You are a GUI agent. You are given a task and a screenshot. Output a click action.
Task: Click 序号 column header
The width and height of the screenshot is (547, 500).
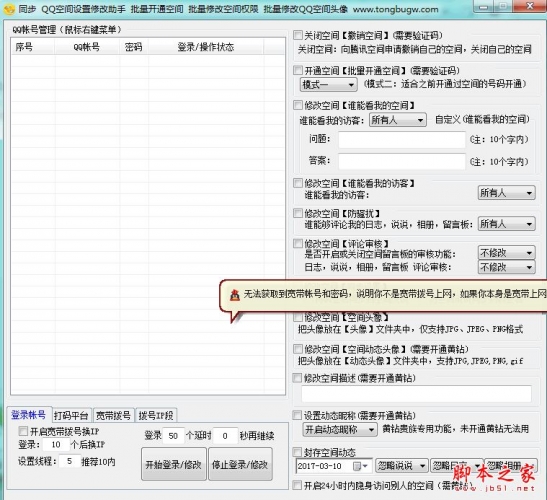coord(33,47)
